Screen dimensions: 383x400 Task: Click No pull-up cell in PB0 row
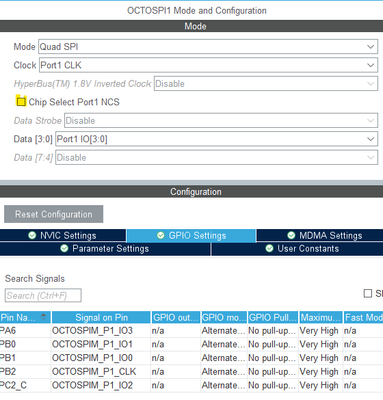(x=272, y=344)
